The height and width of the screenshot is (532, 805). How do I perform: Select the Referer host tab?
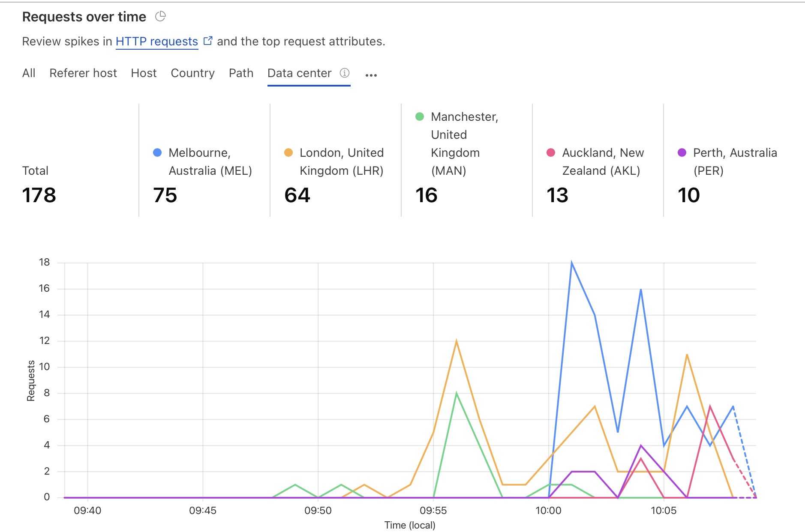point(83,73)
